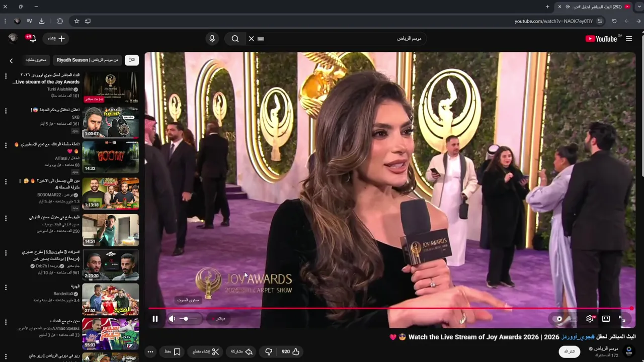Go to the YouTube home logo
The width and height of the screenshot is (644, 362).
pyautogui.click(x=601, y=39)
